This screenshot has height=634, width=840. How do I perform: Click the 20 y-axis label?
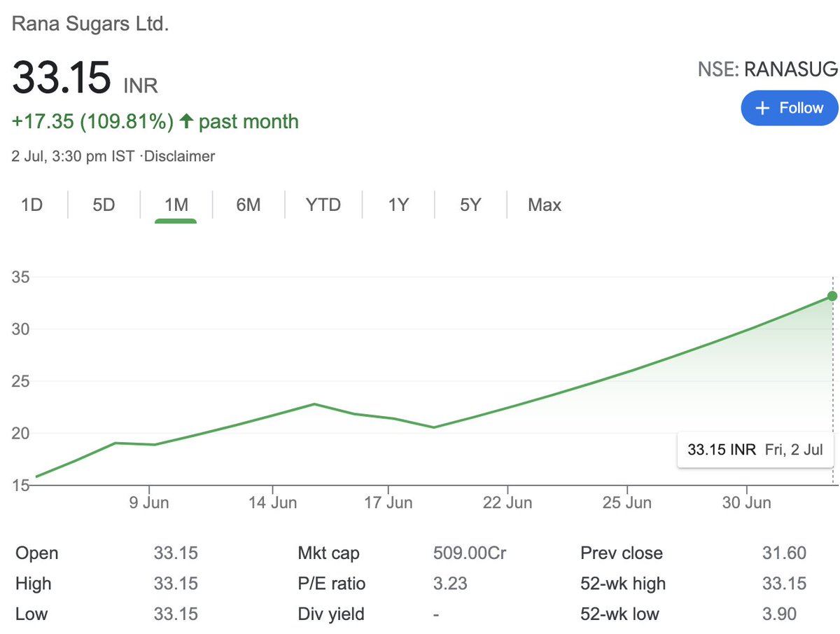point(20,434)
